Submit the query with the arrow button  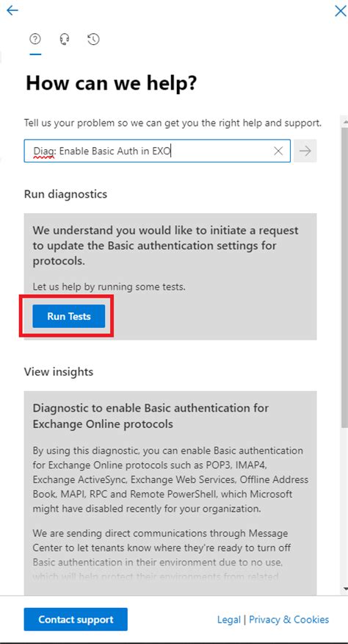(305, 151)
